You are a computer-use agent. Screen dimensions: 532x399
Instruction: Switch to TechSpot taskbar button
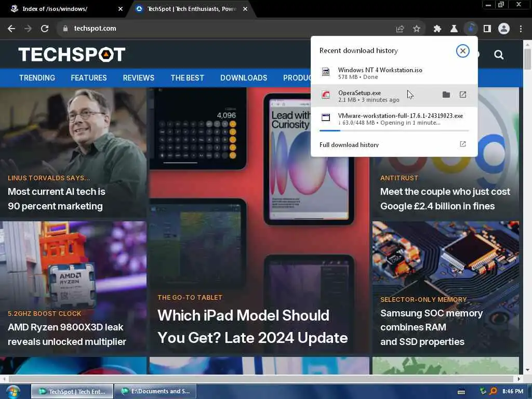point(72,392)
